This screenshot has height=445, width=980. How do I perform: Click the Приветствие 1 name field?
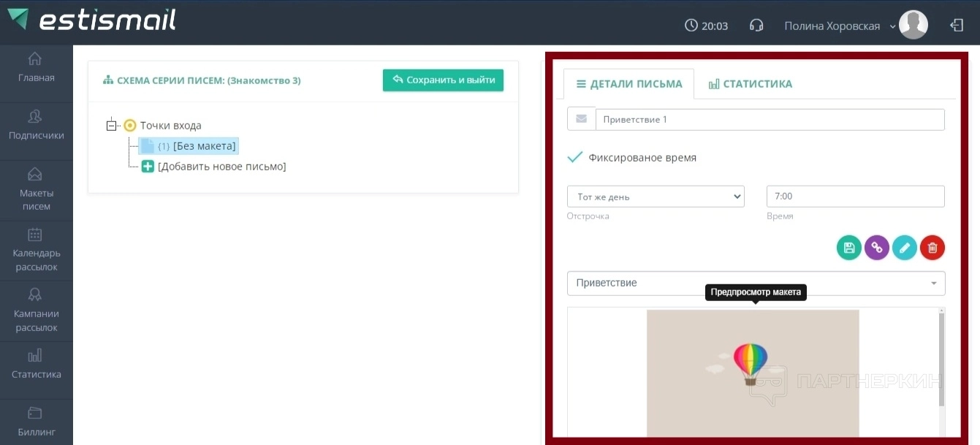(x=770, y=119)
